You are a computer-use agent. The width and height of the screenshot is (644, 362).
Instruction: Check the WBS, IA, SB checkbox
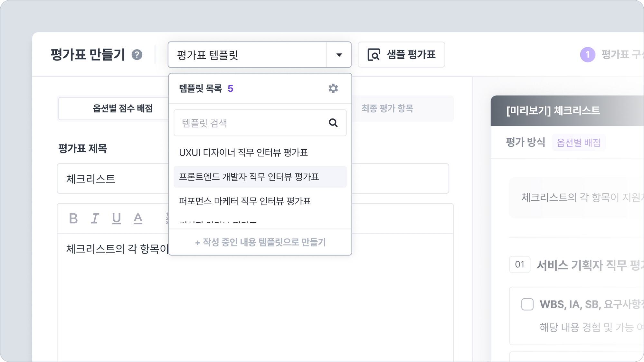[527, 304]
